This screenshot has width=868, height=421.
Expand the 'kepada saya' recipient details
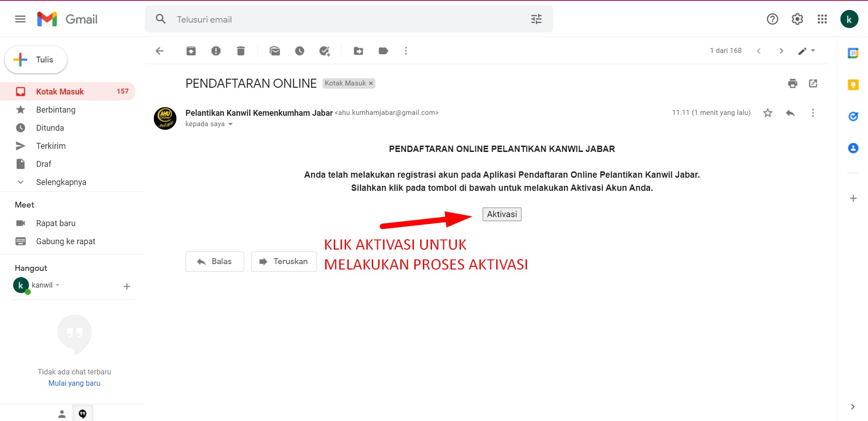pos(230,124)
